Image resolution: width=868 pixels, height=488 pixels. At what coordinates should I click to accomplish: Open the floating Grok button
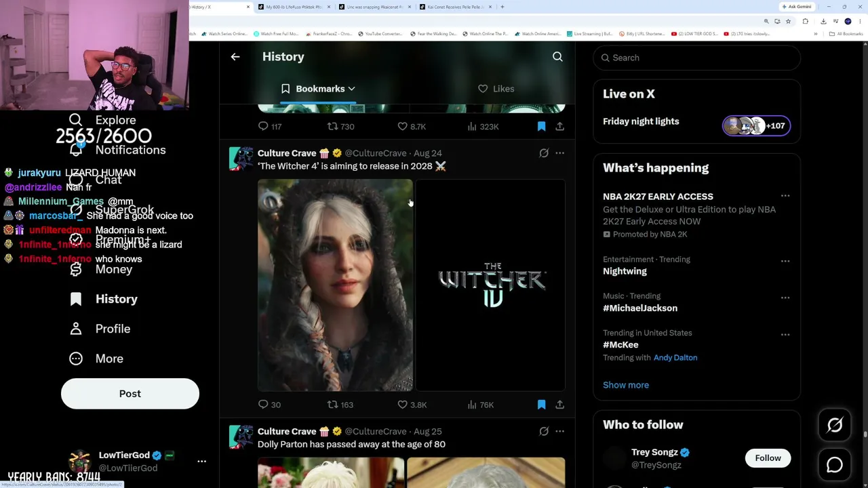[835, 425]
